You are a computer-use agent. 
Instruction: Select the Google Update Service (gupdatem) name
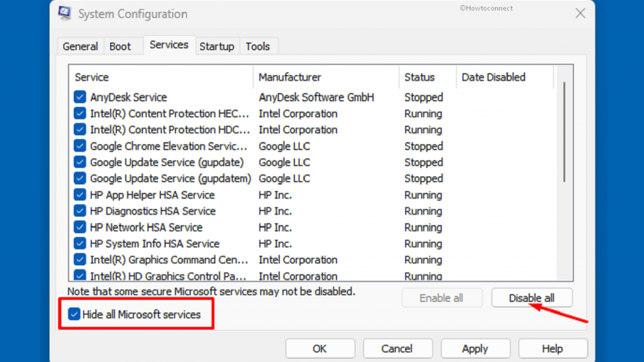pyautogui.click(x=170, y=178)
